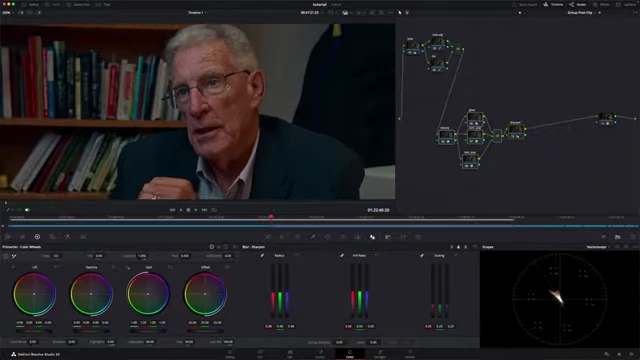Open the Lightbox view
This screenshot has width=640, height=360.
point(627,4)
